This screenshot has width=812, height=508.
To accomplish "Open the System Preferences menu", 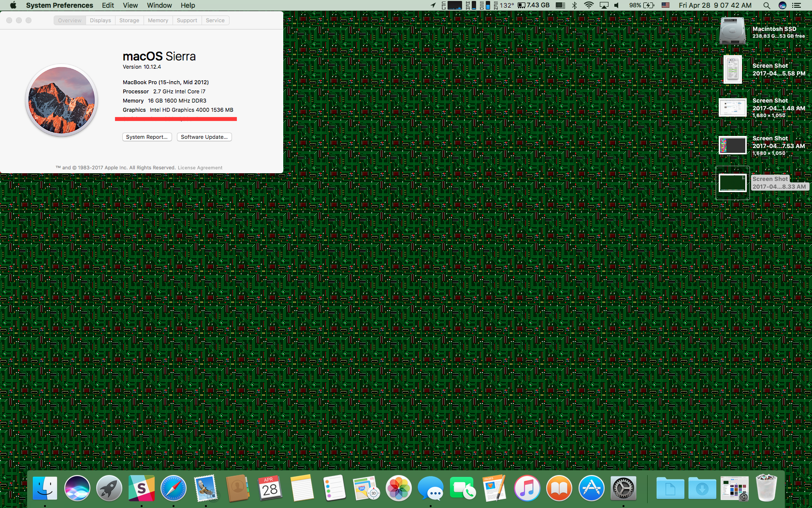I will click(59, 5).
